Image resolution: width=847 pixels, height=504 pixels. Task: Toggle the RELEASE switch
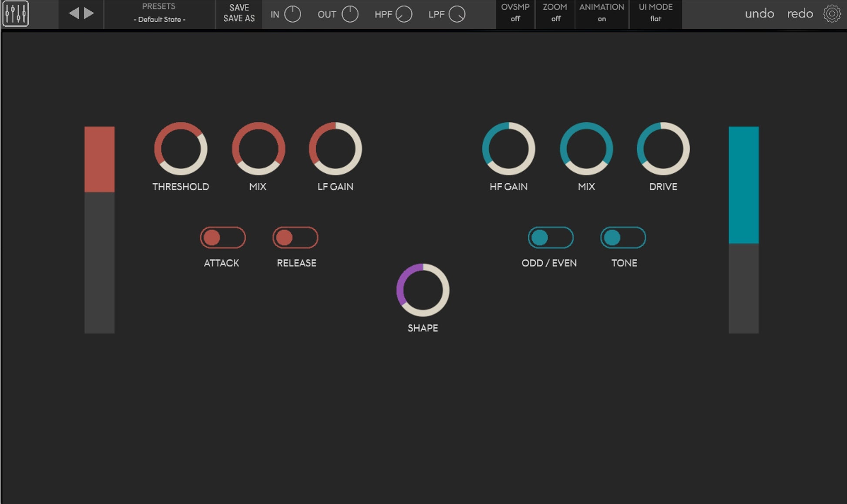point(296,238)
